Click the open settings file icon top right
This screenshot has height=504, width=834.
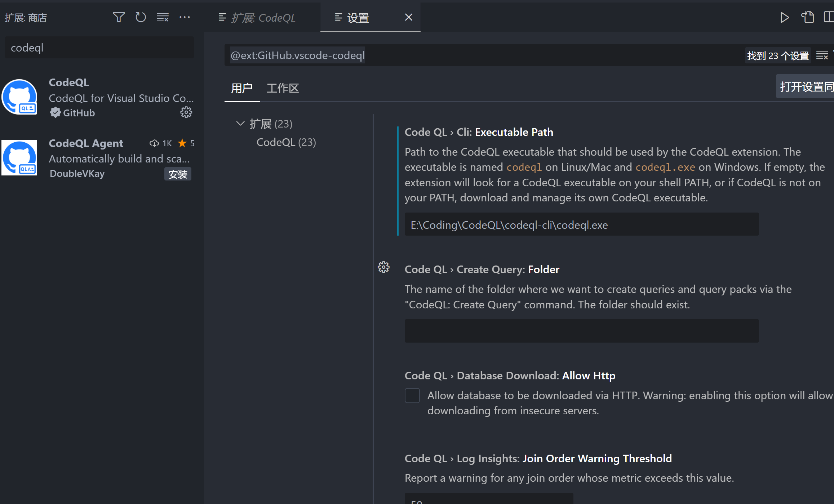point(808,17)
